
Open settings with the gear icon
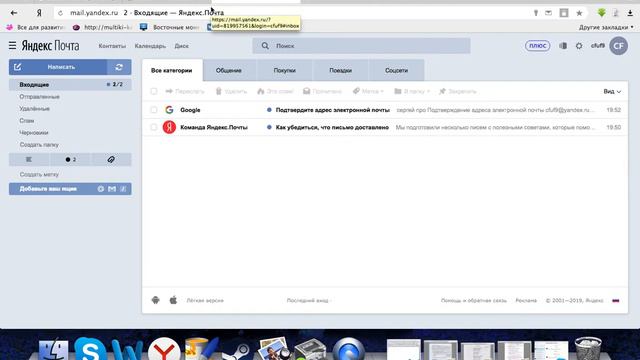pos(579,46)
